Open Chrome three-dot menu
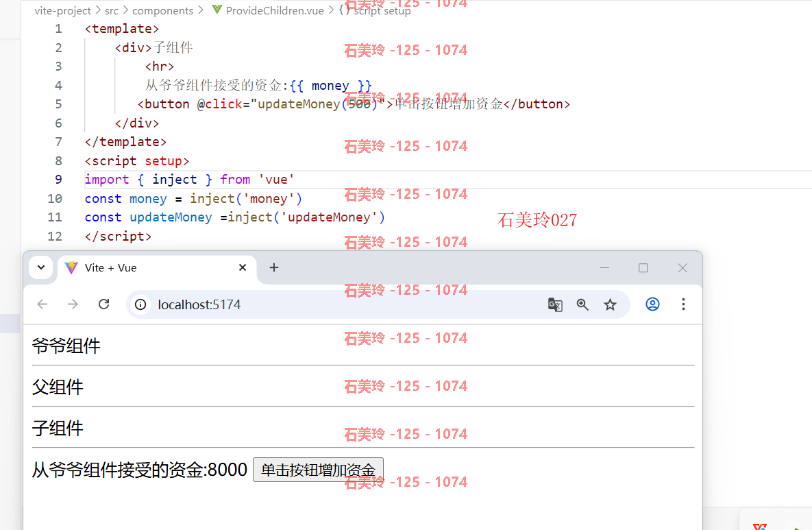This screenshot has height=530, width=812. pos(684,304)
